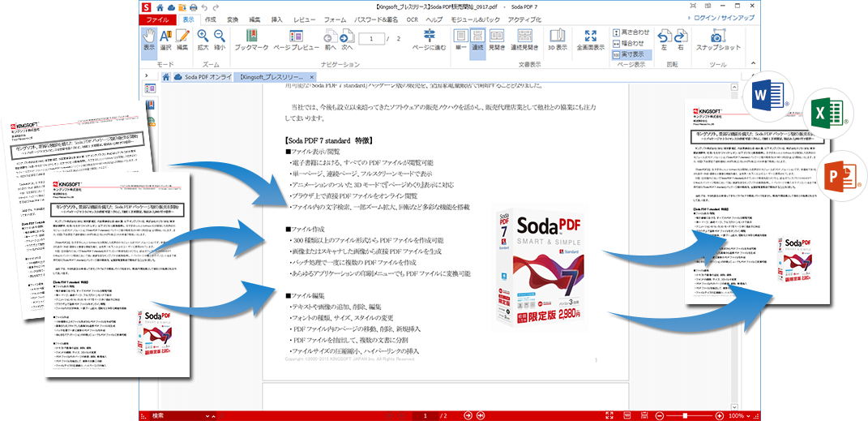Open the bookmarks icon in left sidebar
Image resolution: width=868 pixels, height=421 pixels.
pyautogui.click(x=151, y=105)
